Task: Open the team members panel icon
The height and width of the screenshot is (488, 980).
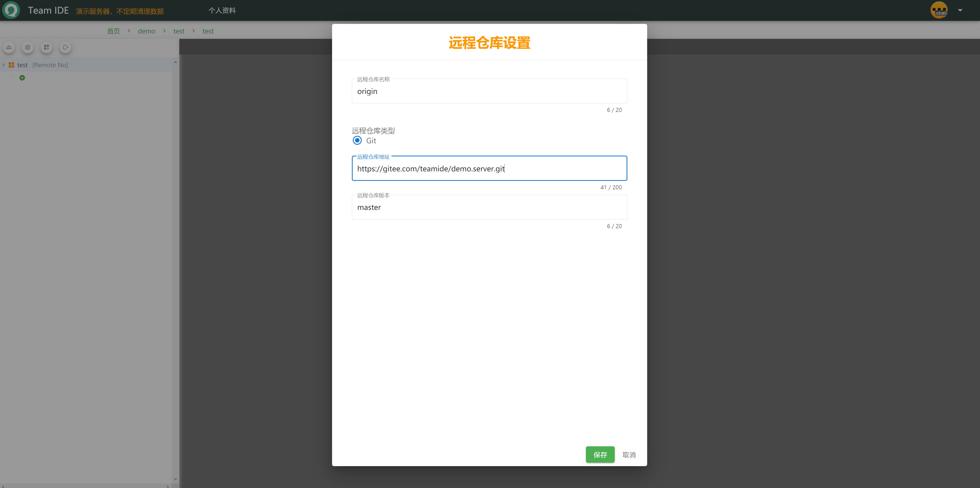Action: click(x=8, y=47)
